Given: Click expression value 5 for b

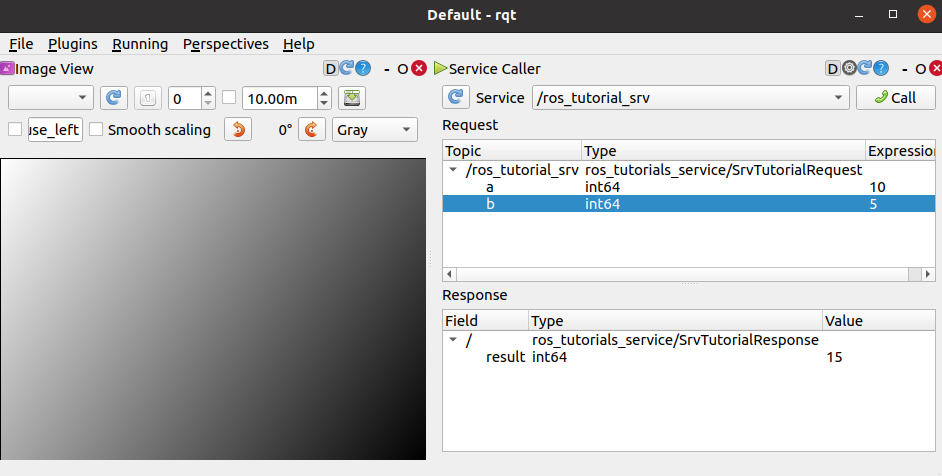Looking at the screenshot, I should click(x=873, y=204).
